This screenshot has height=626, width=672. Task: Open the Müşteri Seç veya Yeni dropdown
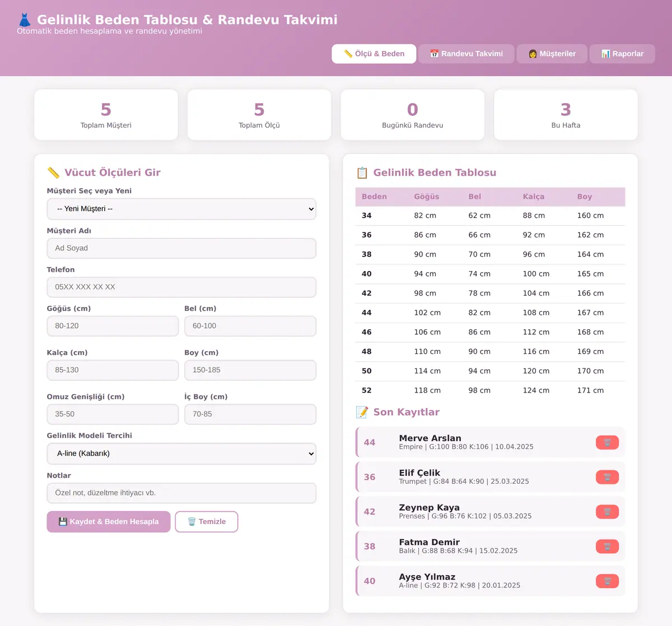181,209
